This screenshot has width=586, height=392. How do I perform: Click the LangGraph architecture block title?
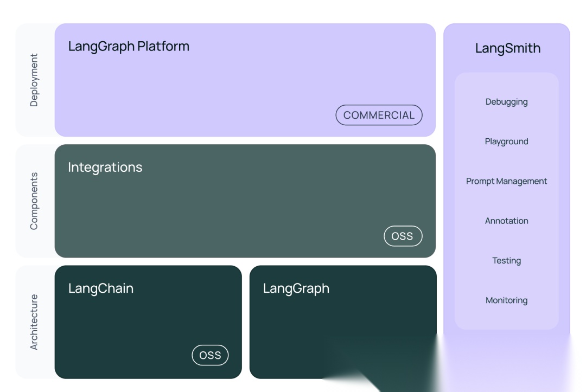296,288
